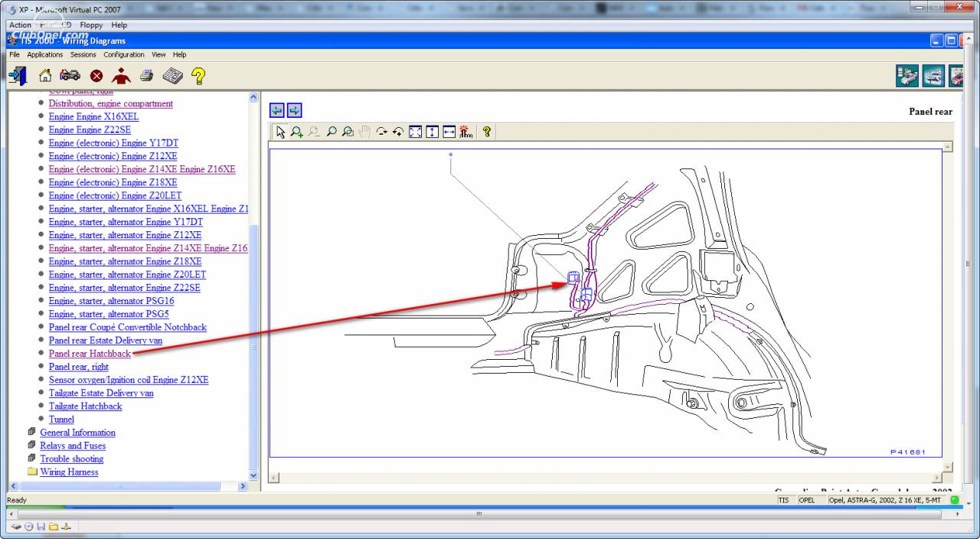Viewport: 980px width, 539px height.
Task: Click the floppy disk icon in Virtual PC status bar
Action: click(41, 527)
